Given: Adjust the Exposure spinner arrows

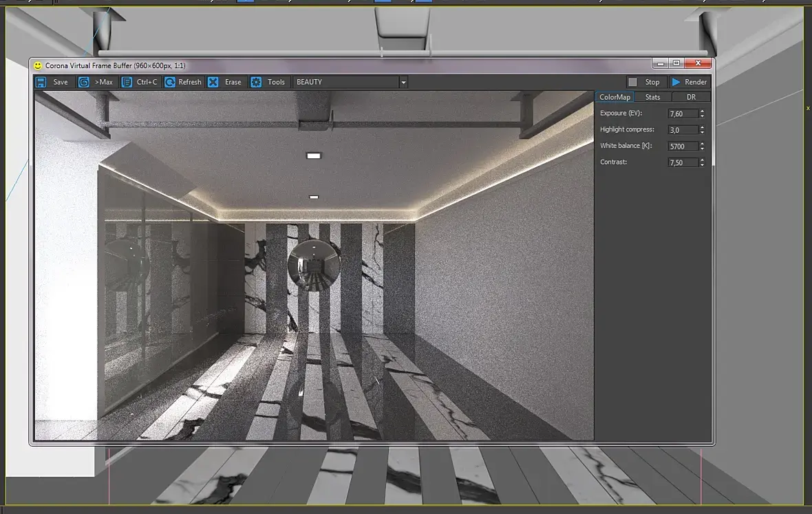Looking at the screenshot, I should tap(702, 114).
